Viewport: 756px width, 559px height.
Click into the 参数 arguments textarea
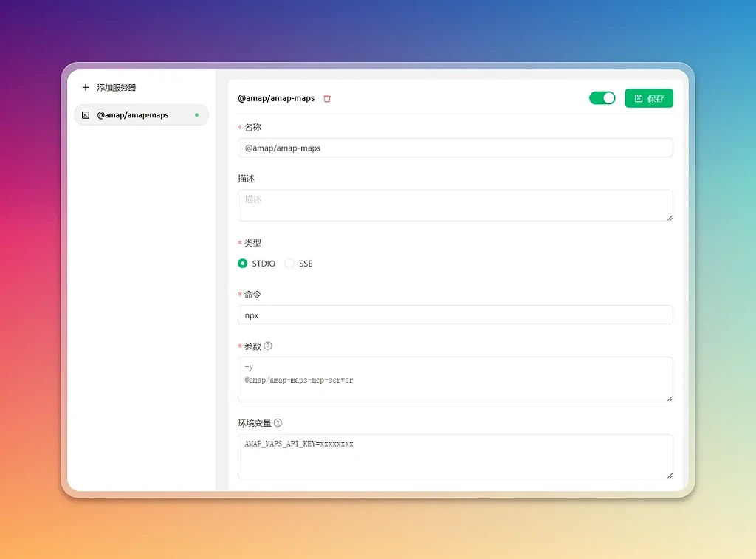click(x=455, y=379)
